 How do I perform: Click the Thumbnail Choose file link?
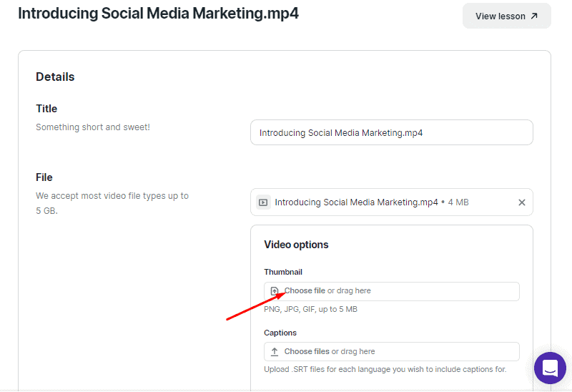click(305, 290)
